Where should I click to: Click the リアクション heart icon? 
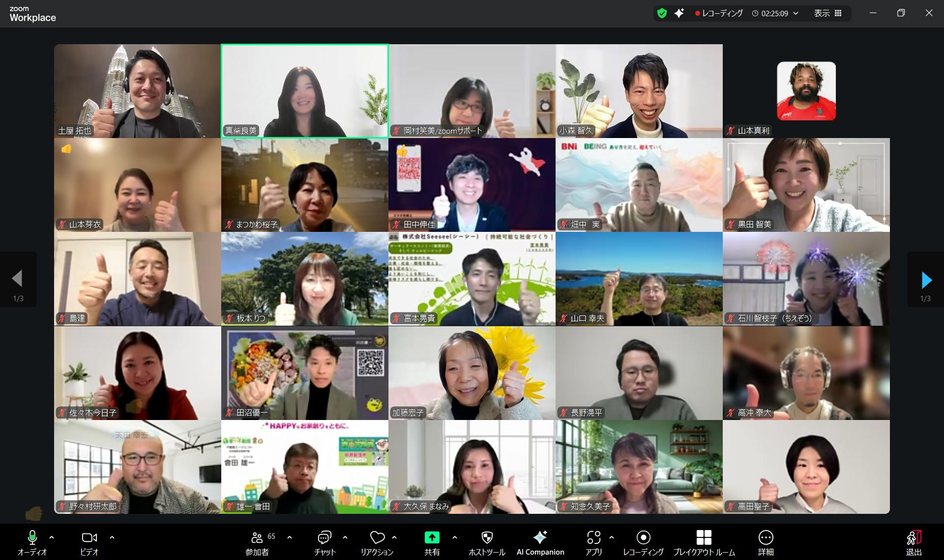coord(377,538)
